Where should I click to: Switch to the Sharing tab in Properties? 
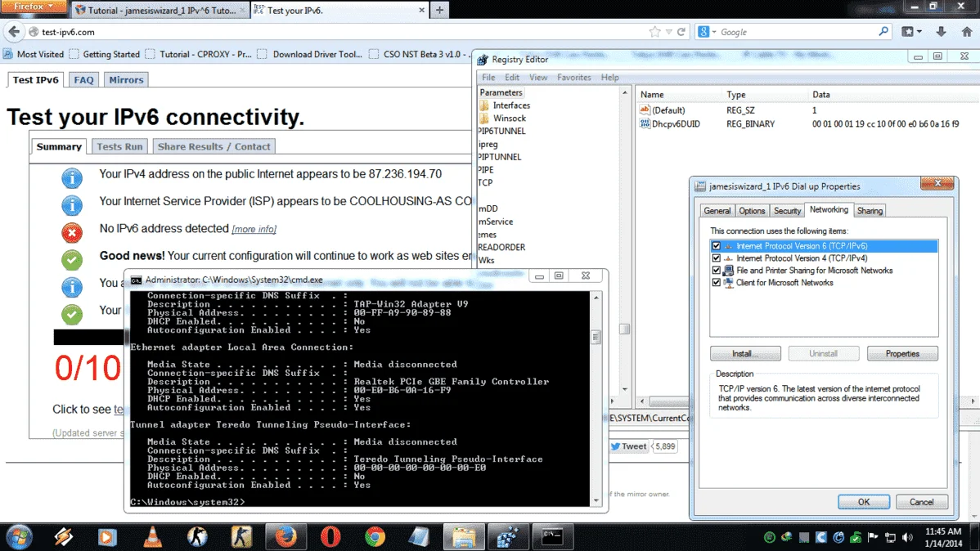pyautogui.click(x=870, y=211)
